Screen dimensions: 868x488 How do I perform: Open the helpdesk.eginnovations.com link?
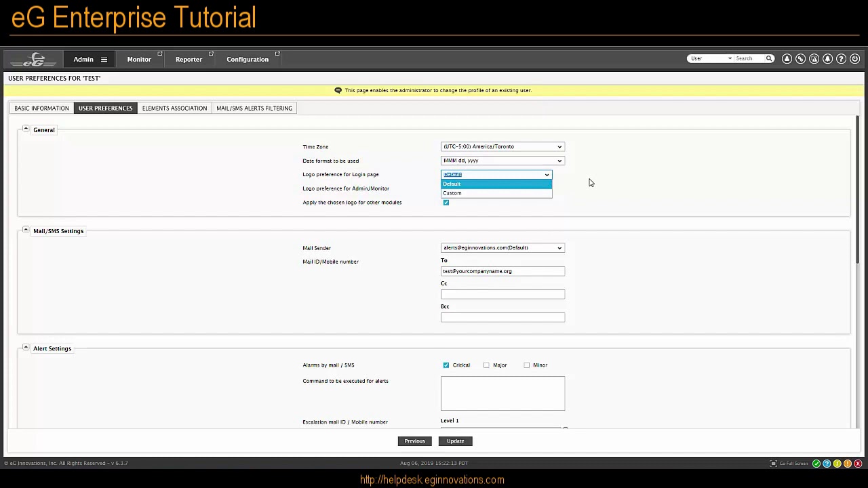(x=432, y=480)
